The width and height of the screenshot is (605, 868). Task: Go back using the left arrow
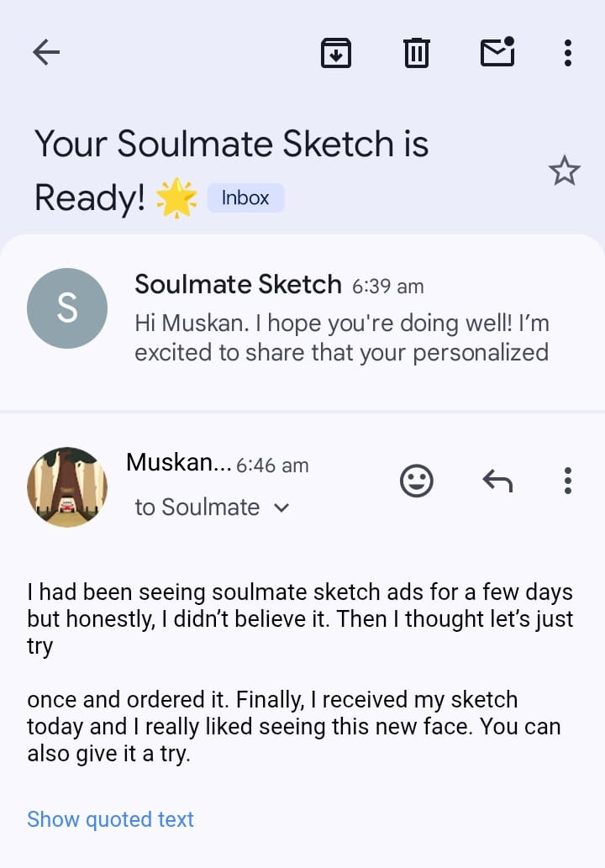coord(46,53)
